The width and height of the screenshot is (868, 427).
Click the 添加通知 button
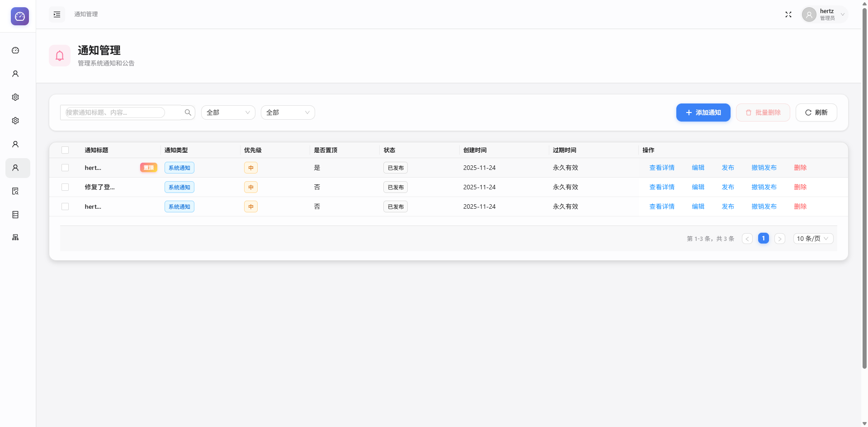pos(703,112)
